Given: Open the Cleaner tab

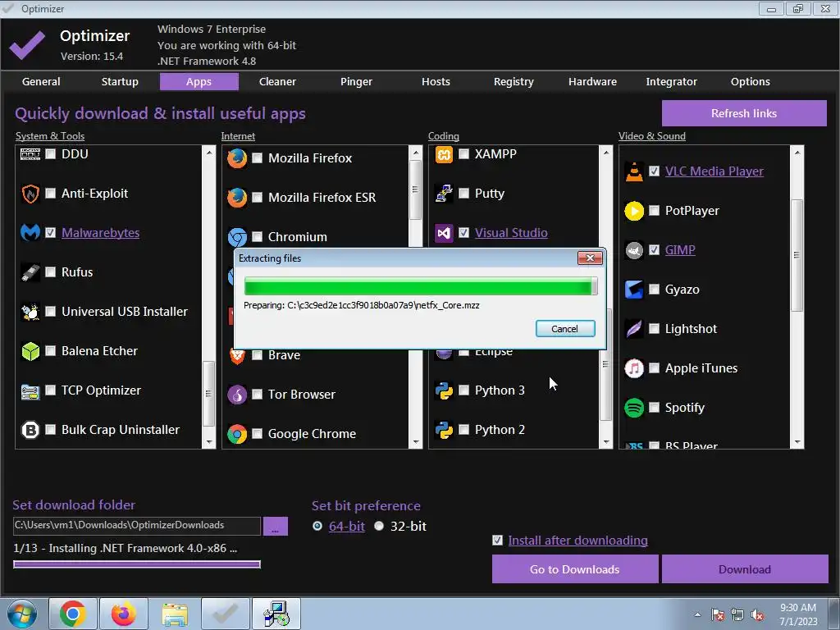Looking at the screenshot, I should [x=277, y=81].
